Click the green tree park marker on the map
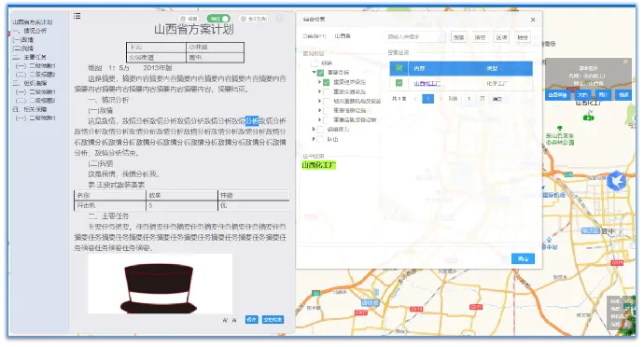644x347 pixels. (559, 129)
